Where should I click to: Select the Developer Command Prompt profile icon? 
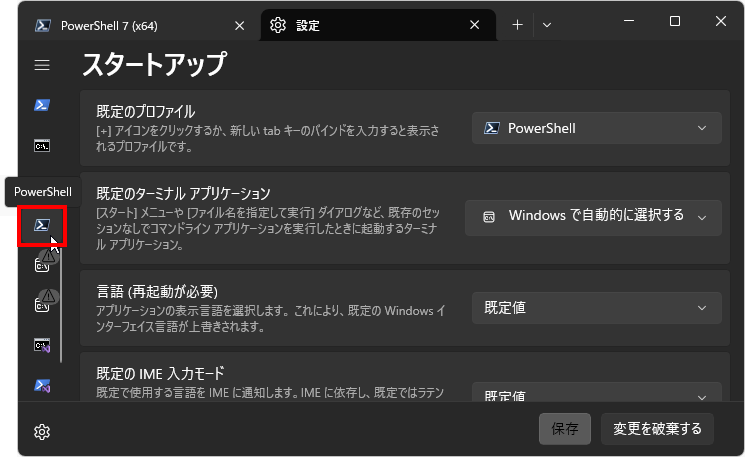point(42,345)
